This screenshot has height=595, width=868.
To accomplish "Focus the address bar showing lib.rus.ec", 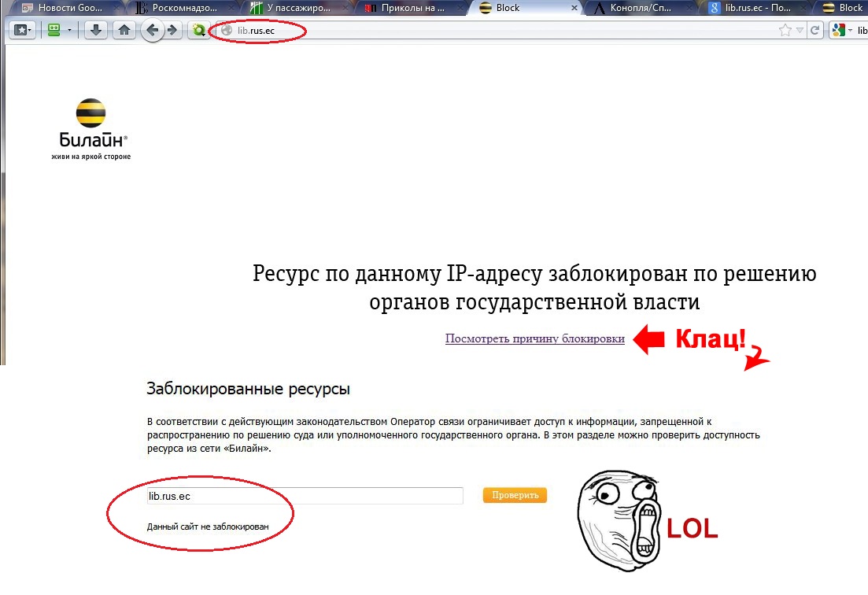I will click(498, 31).
